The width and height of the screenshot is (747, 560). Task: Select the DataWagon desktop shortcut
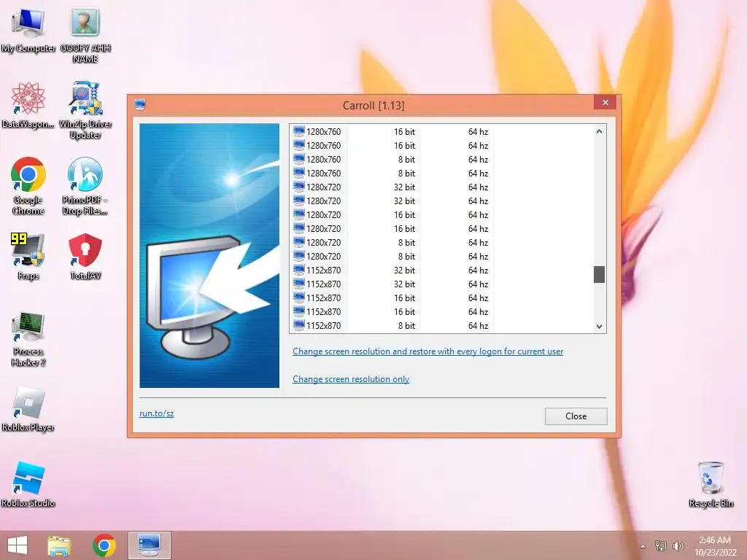(x=28, y=106)
